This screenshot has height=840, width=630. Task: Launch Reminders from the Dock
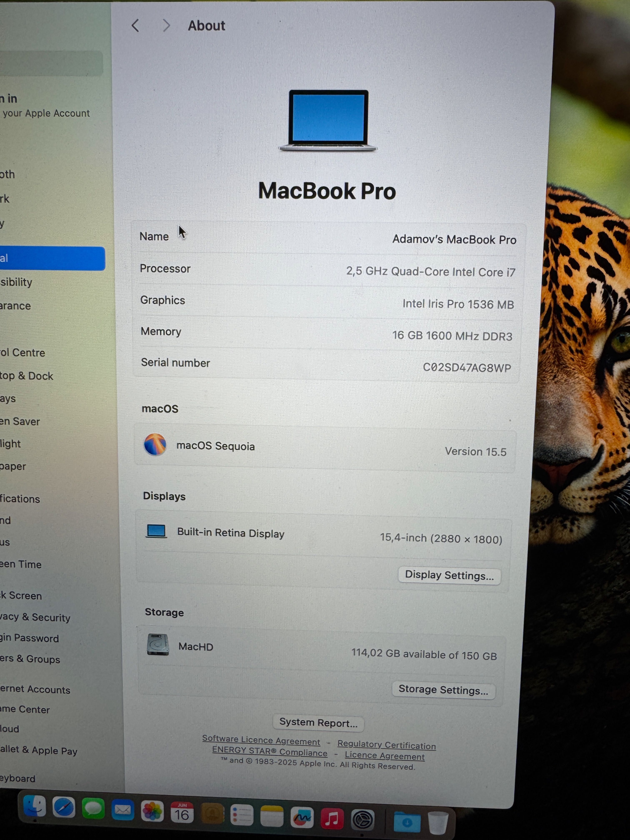(242, 815)
